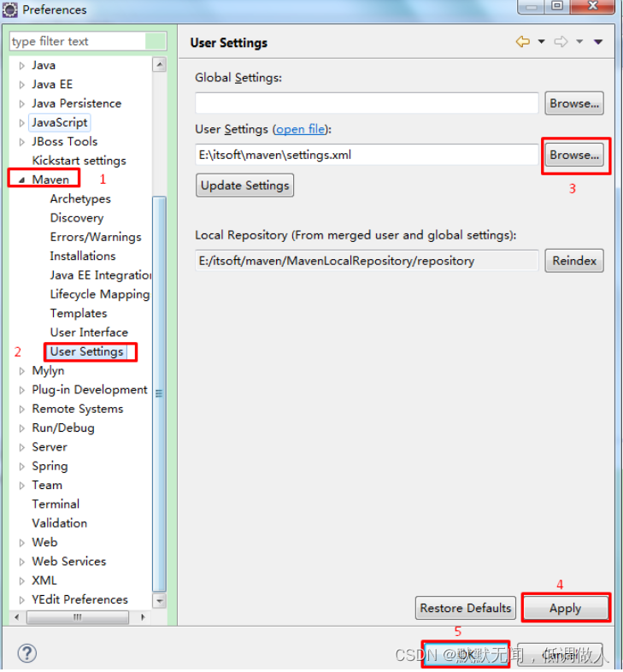
Task: Expand the Remote Systems node
Action: point(22,410)
